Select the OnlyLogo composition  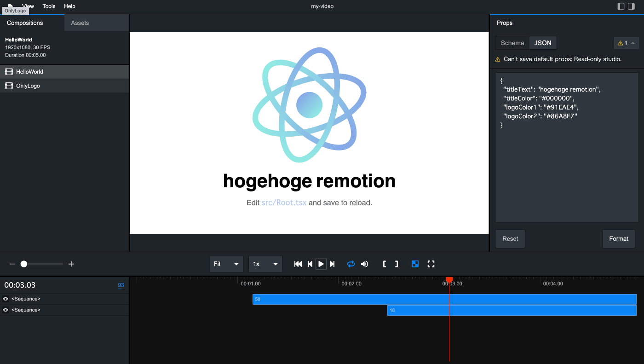[64, 86]
